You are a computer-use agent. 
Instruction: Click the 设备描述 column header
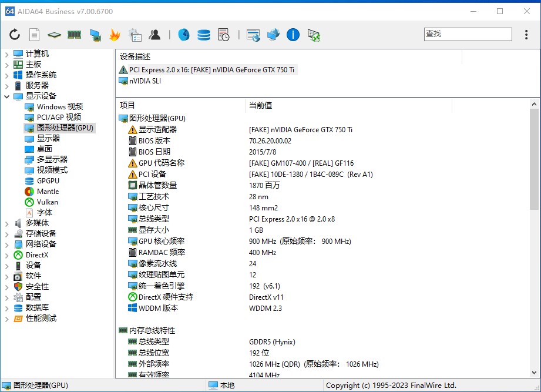point(289,56)
